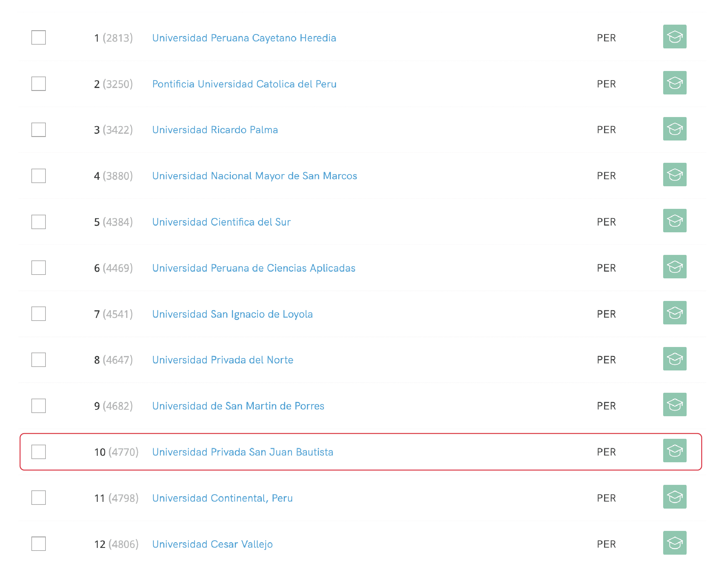Open graduation cap icon for Pontificia Universidad Catolica
Image resolution: width=728 pixels, height=579 pixels.
tap(674, 83)
